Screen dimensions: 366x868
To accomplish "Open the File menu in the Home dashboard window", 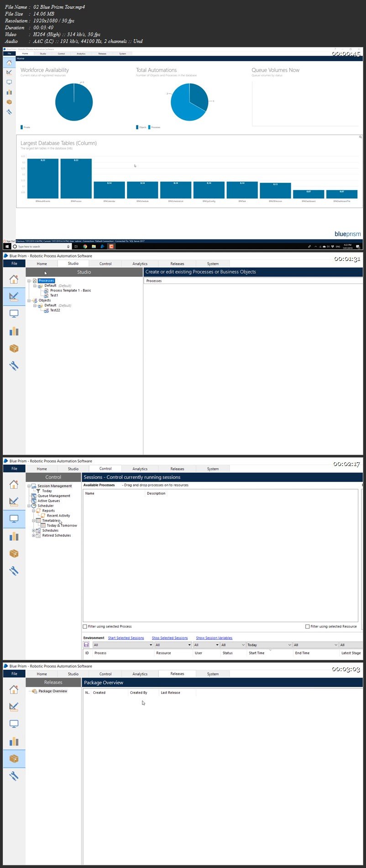I will 9,53.
